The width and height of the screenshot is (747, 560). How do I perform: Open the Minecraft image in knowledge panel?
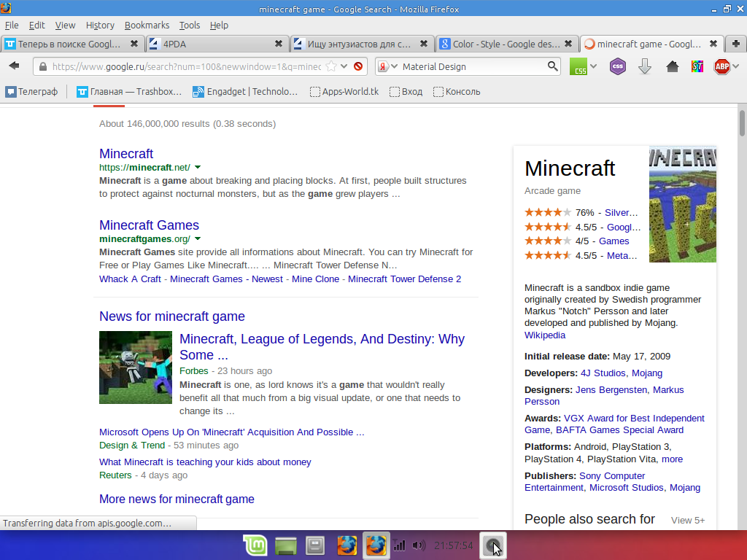(x=682, y=204)
